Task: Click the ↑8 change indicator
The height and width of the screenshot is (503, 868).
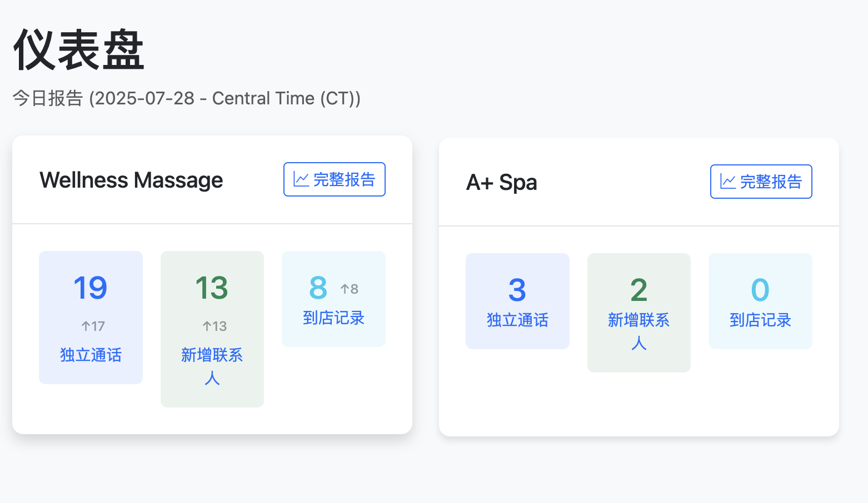Action: coord(349,289)
